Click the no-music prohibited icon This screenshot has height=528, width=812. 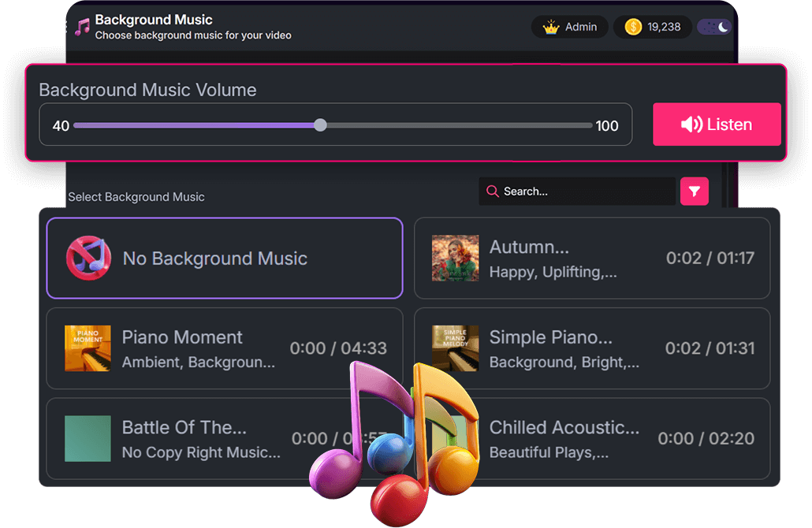[88, 258]
